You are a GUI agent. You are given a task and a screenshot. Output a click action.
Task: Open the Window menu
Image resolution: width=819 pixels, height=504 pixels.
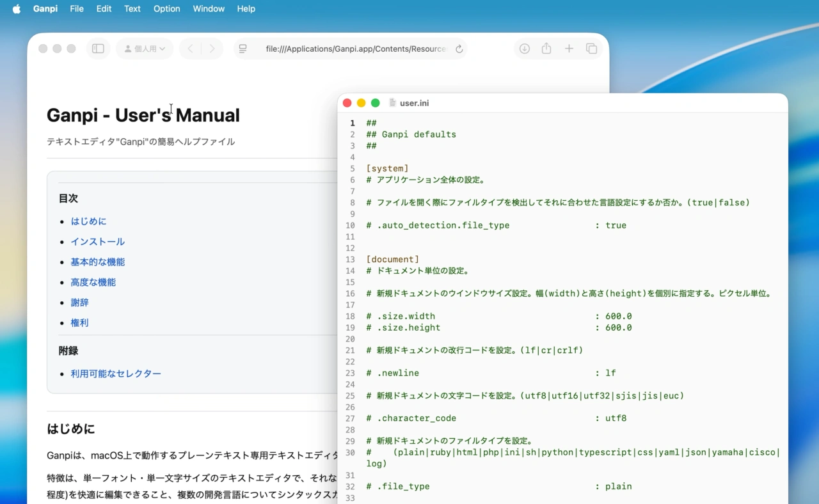(209, 9)
